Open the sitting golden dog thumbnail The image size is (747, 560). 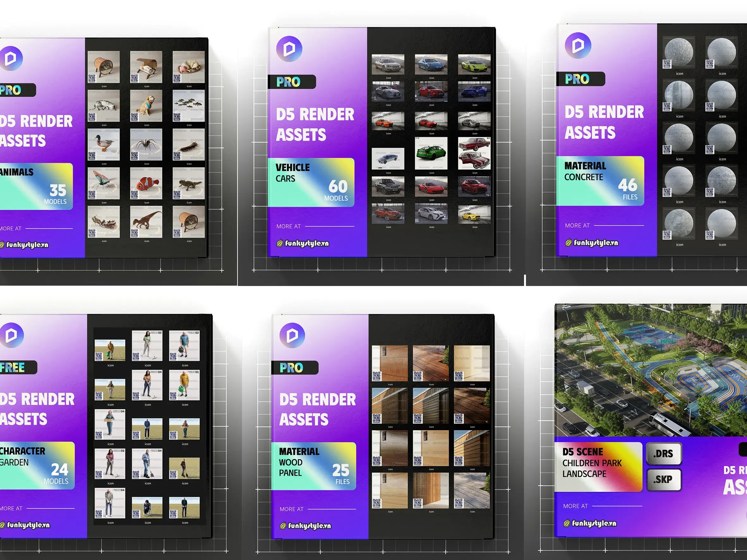(146, 106)
